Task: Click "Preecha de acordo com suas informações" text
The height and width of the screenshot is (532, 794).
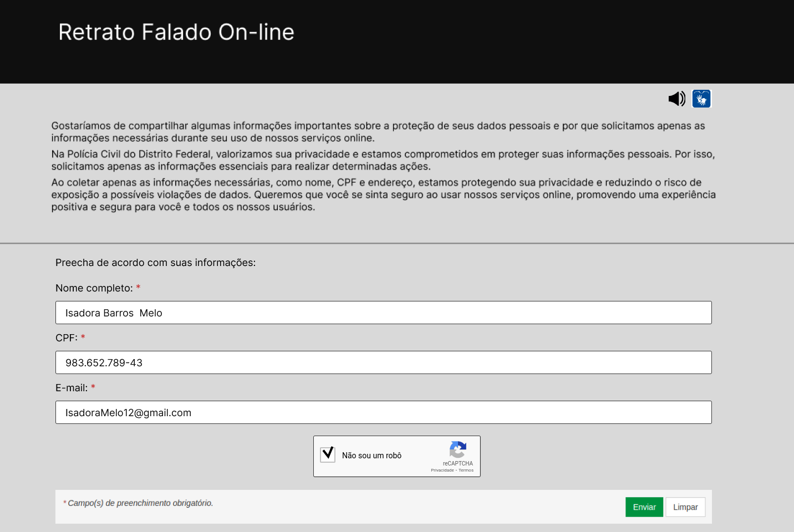Action: click(155, 263)
